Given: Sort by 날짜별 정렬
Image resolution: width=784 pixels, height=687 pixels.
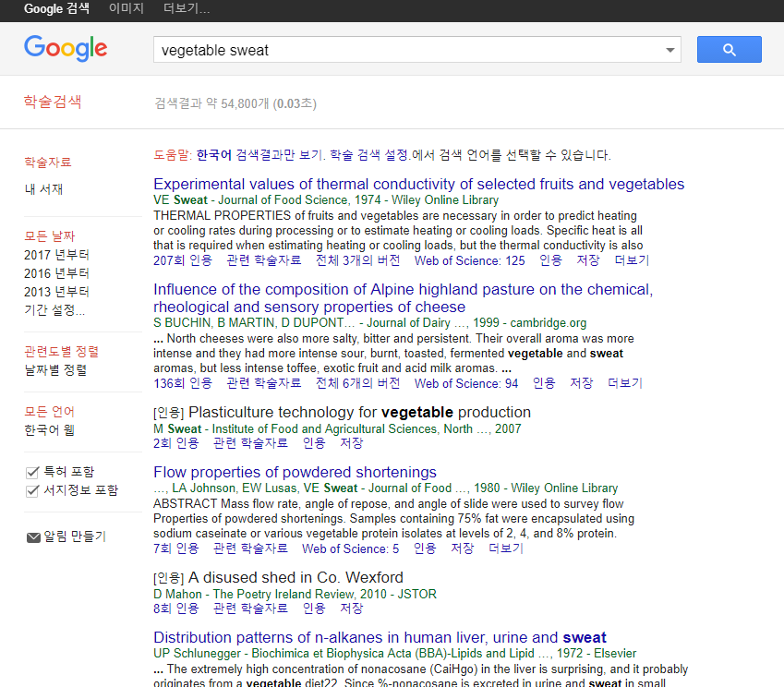Looking at the screenshot, I should pos(55,370).
